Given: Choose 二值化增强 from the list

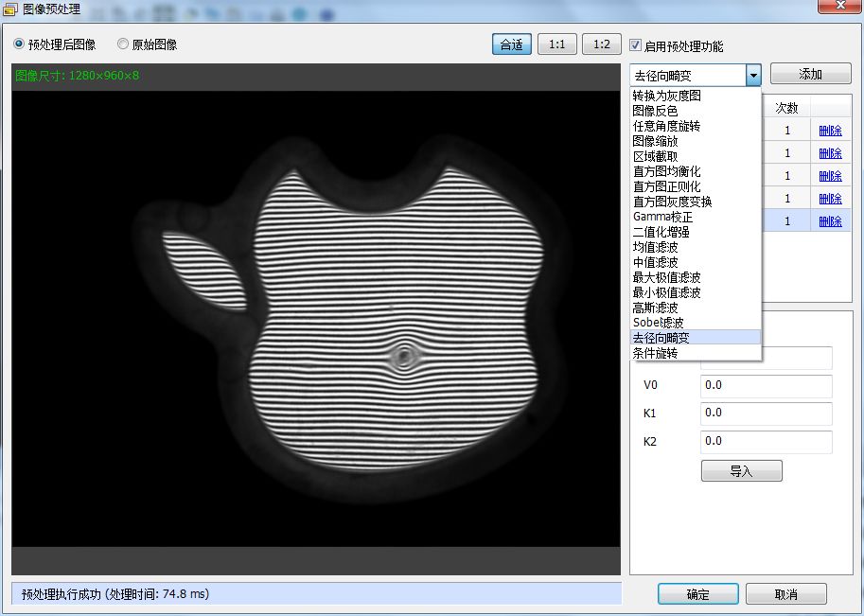Looking at the screenshot, I should (x=696, y=232).
